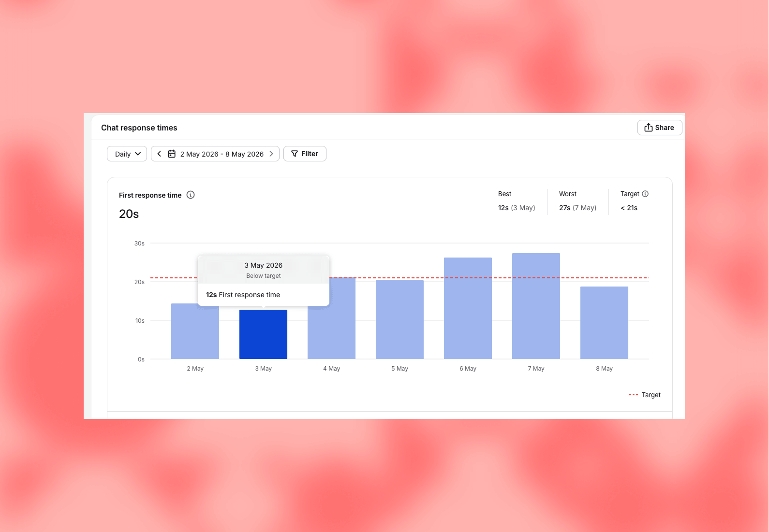Click the date range 2 May 2026 - 8 May 2026
Image resolution: width=769 pixels, height=532 pixels.
[x=222, y=154]
